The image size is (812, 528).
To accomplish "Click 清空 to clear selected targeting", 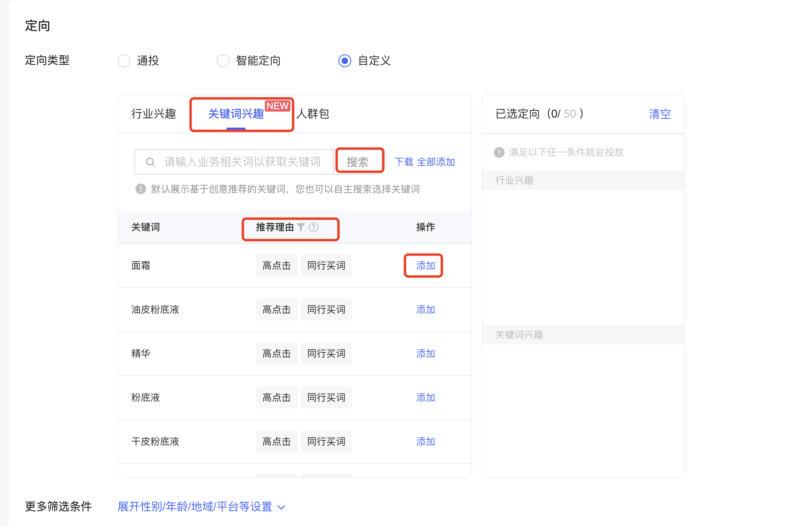I will (660, 114).
